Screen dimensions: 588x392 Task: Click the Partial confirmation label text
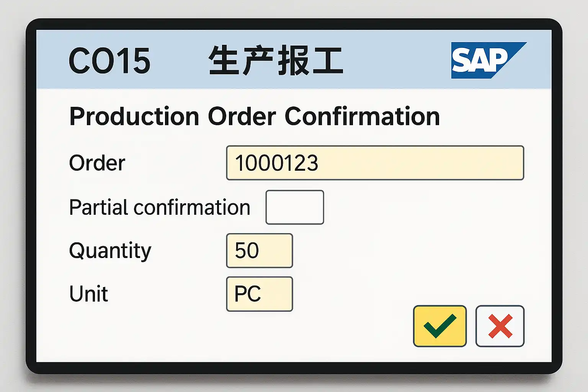[160, 207]
